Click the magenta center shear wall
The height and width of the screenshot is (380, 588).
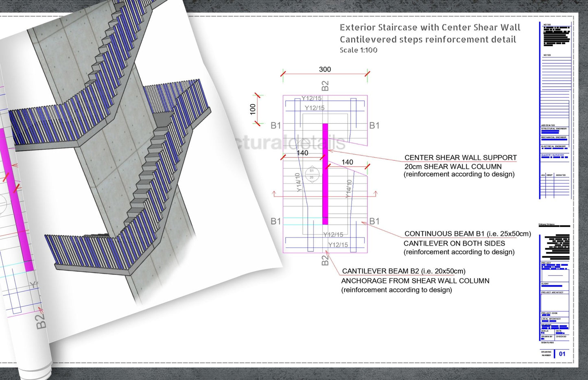[325, 174]
